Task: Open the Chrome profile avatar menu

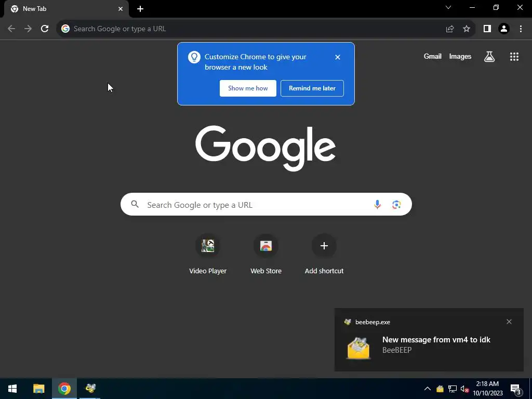Action: [504, 29]
